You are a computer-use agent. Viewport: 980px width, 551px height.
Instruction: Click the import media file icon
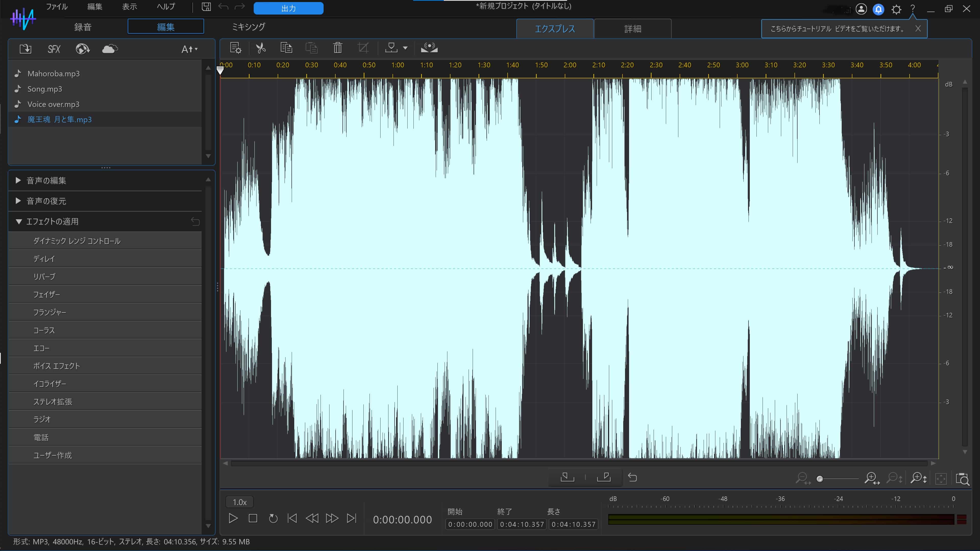pyautogui.click(x=25, y=49)
